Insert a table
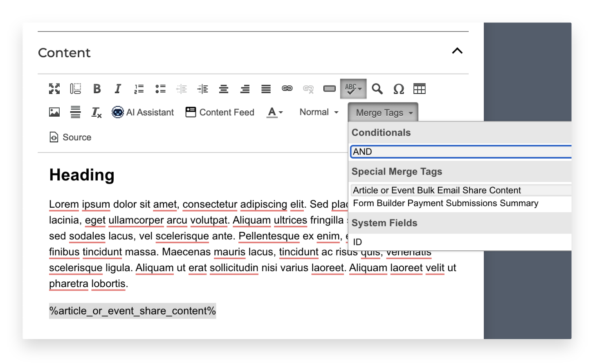 [420, 88]
